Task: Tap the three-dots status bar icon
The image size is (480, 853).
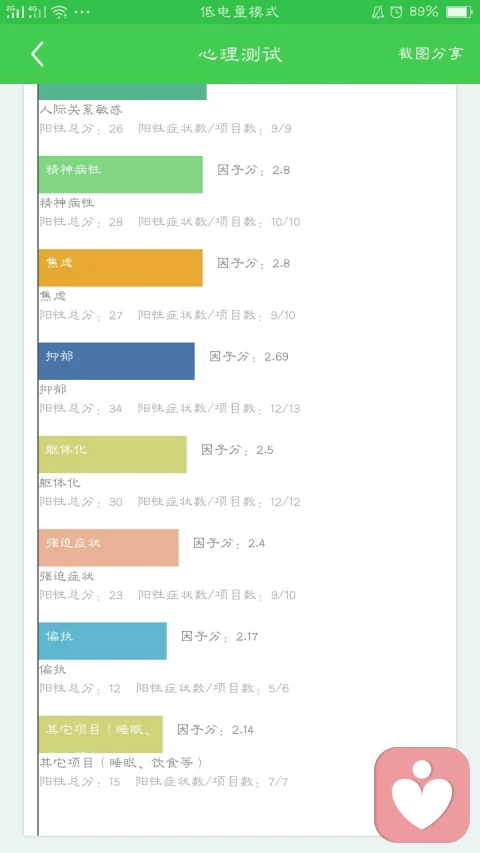Action: pos(82,13)
